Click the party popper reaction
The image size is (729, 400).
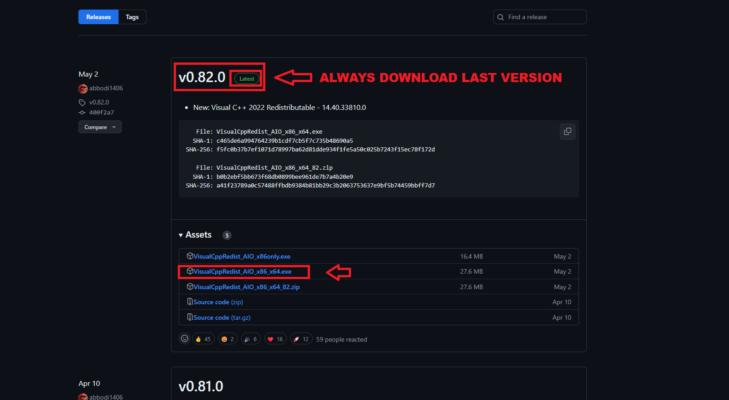point(252,339)
